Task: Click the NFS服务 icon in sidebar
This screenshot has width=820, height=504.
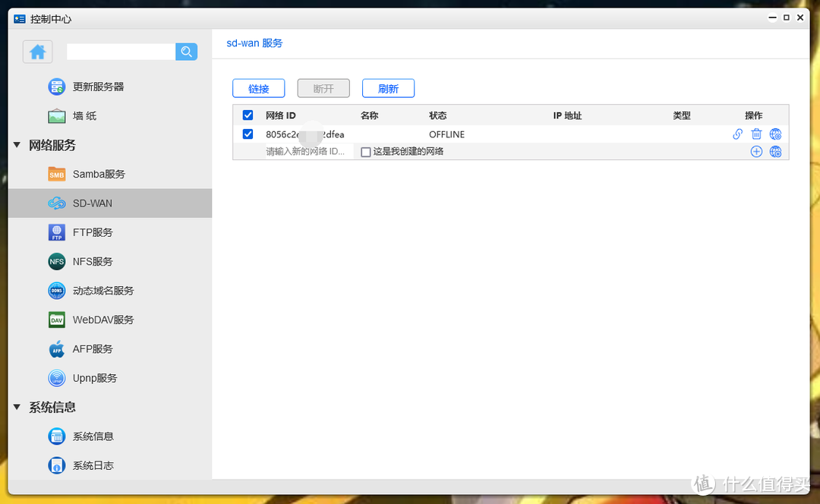Action: 56,261
